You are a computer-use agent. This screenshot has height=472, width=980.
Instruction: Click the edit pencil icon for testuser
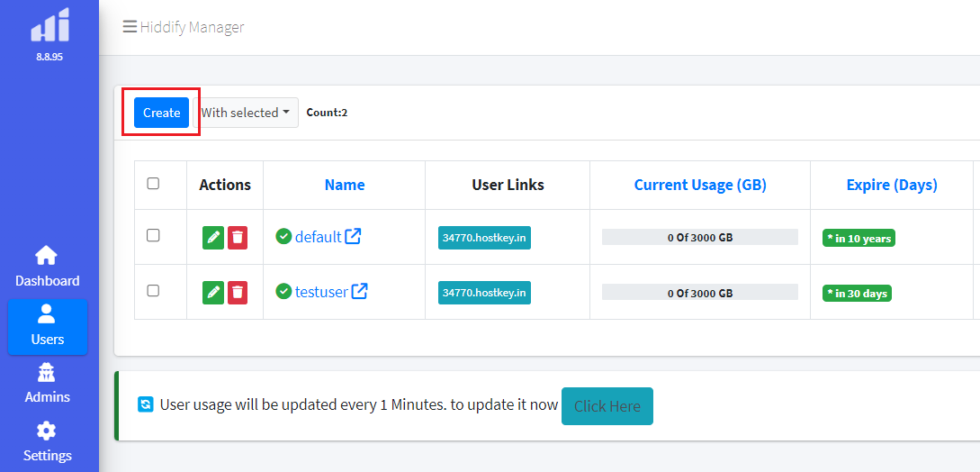tap(213, 292)
